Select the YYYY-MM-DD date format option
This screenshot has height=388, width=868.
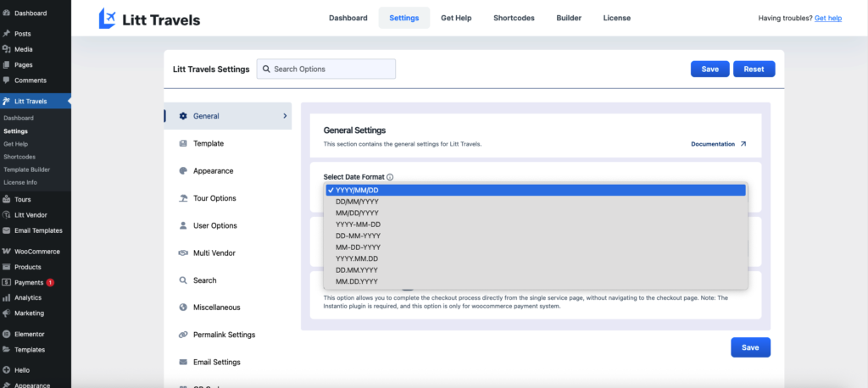[x=357, y=224]
